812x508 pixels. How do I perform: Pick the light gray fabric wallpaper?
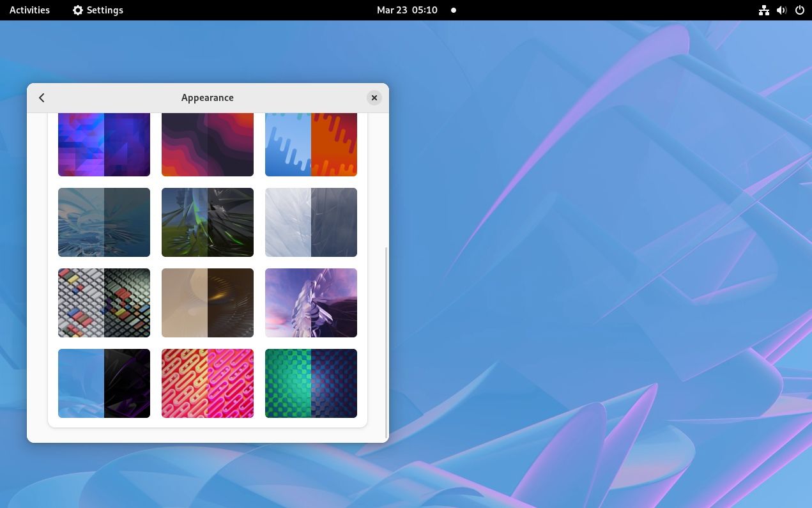pos(310,222)
